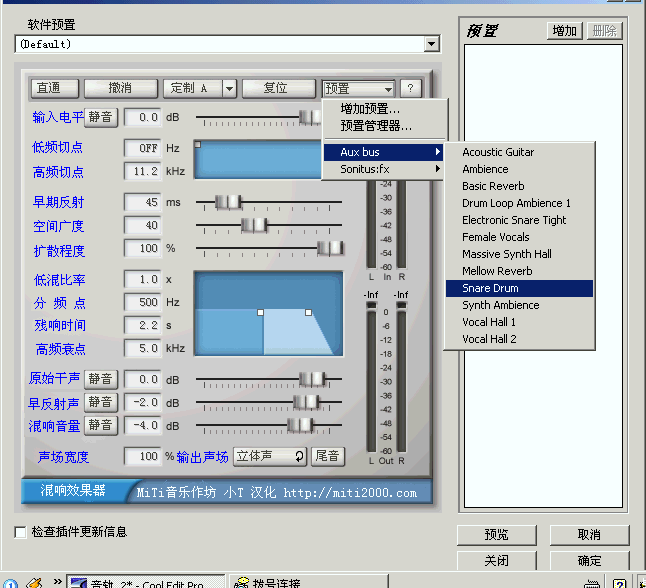Click the 空间广度 slider handle
Screen dimensions: 646x588
pos(254,226)
